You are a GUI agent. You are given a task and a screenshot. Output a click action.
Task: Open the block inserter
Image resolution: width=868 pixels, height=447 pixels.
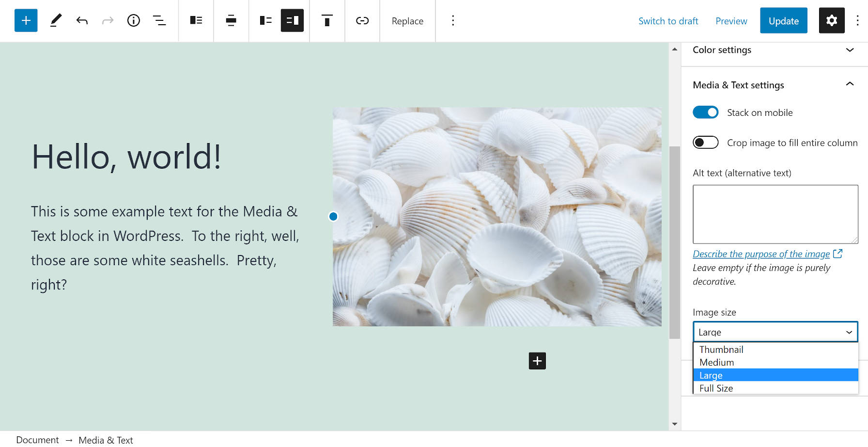(26, 20)
